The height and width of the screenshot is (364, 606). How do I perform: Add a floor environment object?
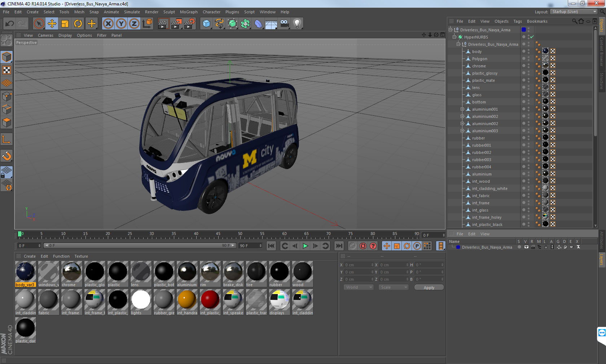pyautogui.click(x=271, y=24)
